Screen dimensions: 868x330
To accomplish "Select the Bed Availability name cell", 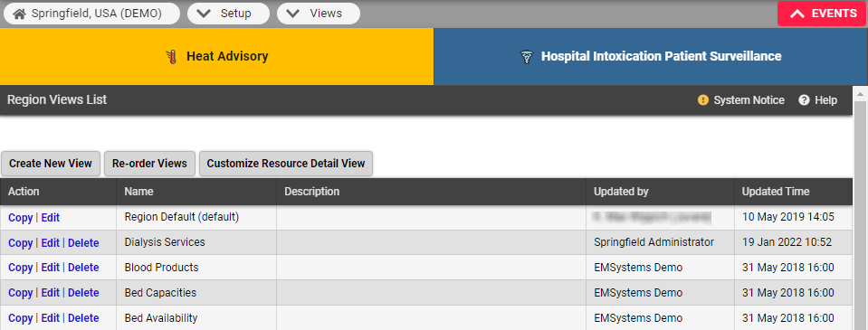I will click(x=196, y=318).
